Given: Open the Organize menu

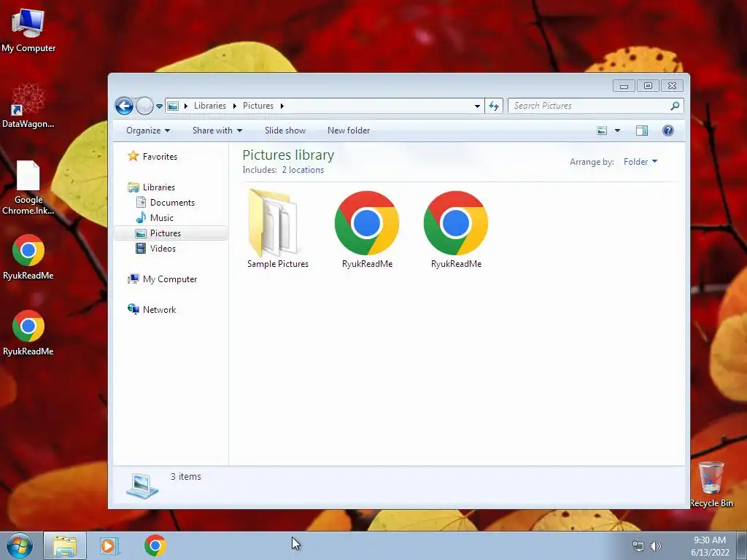Looking at the screenshot, I should (148, 131).
